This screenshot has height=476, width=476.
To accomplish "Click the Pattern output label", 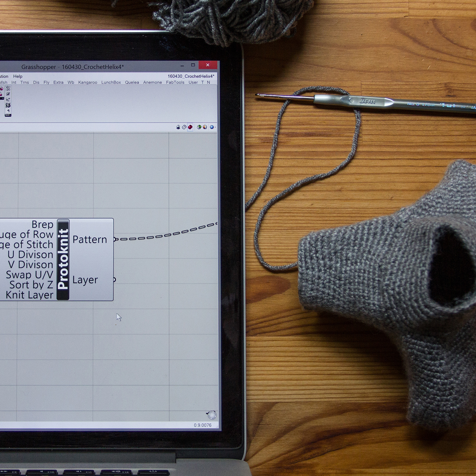I will tap(90, 239).
